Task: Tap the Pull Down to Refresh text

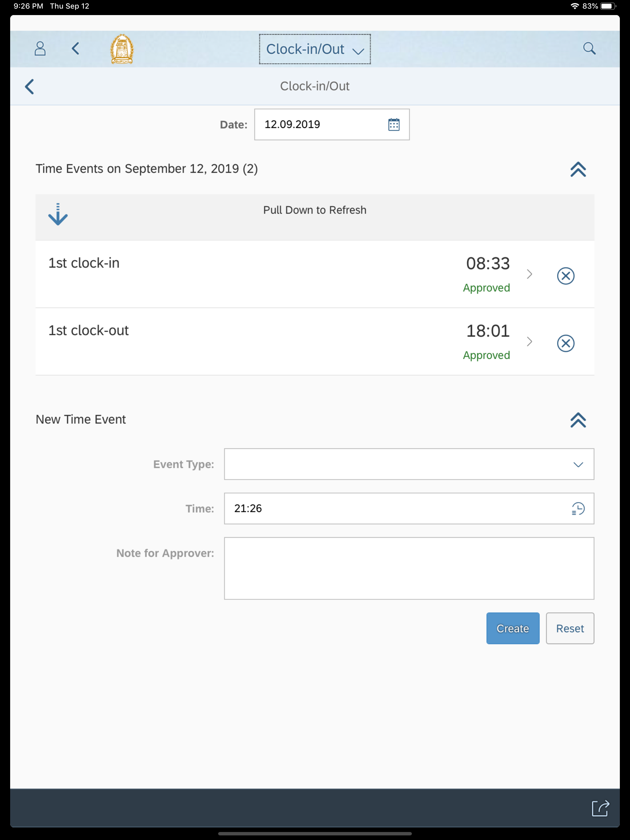Action: [315, 210]
